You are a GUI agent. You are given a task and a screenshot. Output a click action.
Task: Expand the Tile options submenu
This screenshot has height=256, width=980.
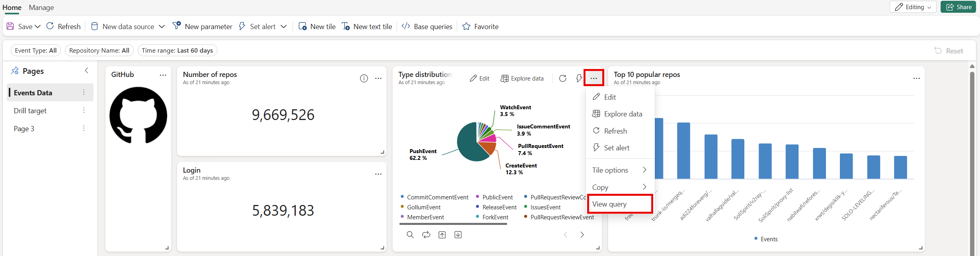coord(619,170)
